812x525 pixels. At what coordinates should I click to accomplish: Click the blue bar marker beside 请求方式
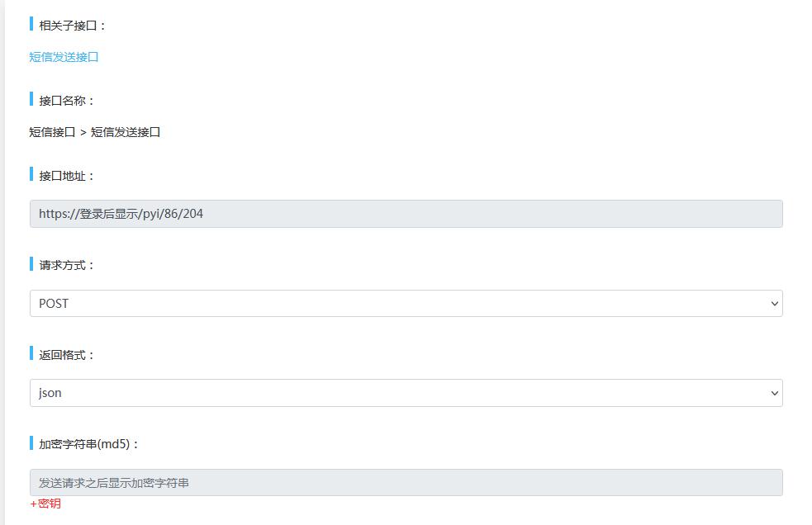coord(31,264)
